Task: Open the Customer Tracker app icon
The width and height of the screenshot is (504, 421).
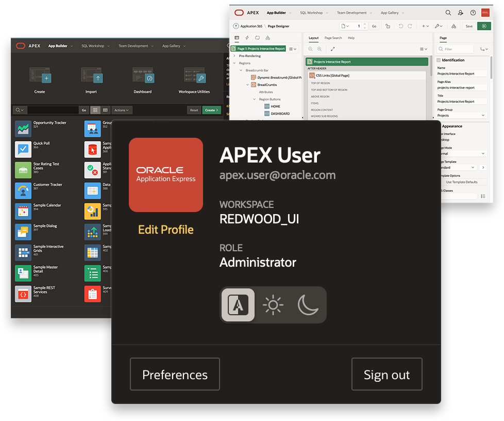Action: pyautogui.click(x=23, y=190)
